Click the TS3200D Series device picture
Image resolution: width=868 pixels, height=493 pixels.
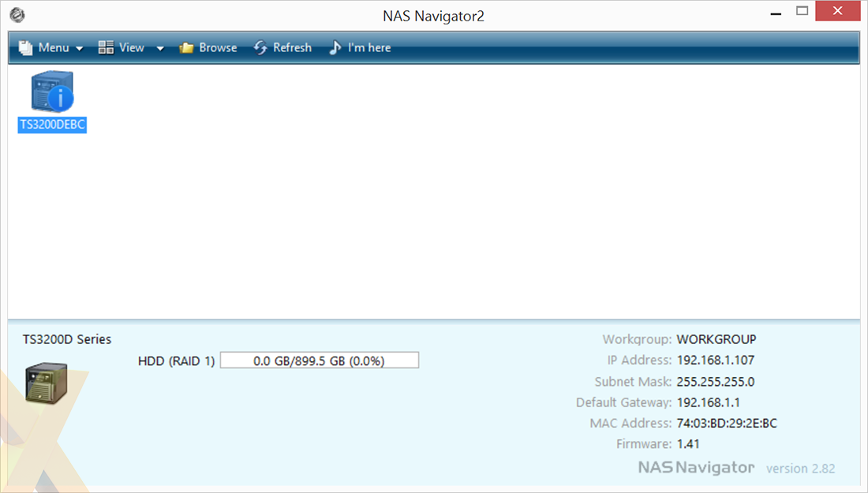coord(47,383)
